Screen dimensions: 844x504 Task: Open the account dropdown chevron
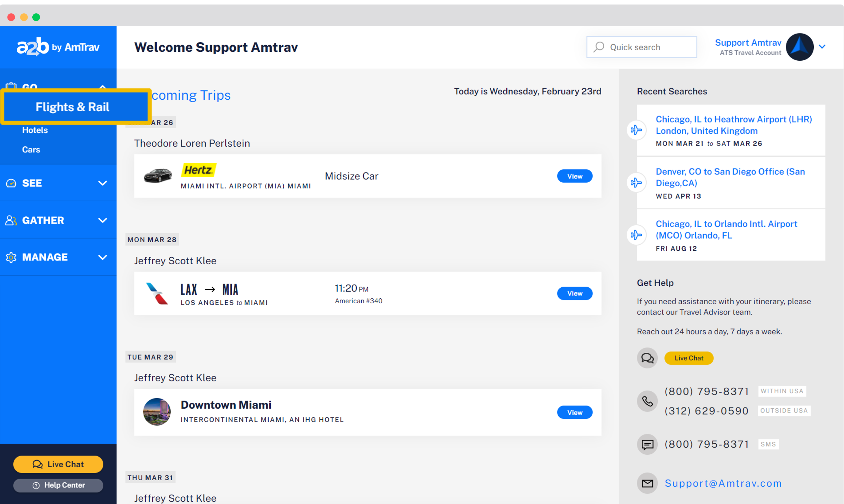(x=822, y=47)
